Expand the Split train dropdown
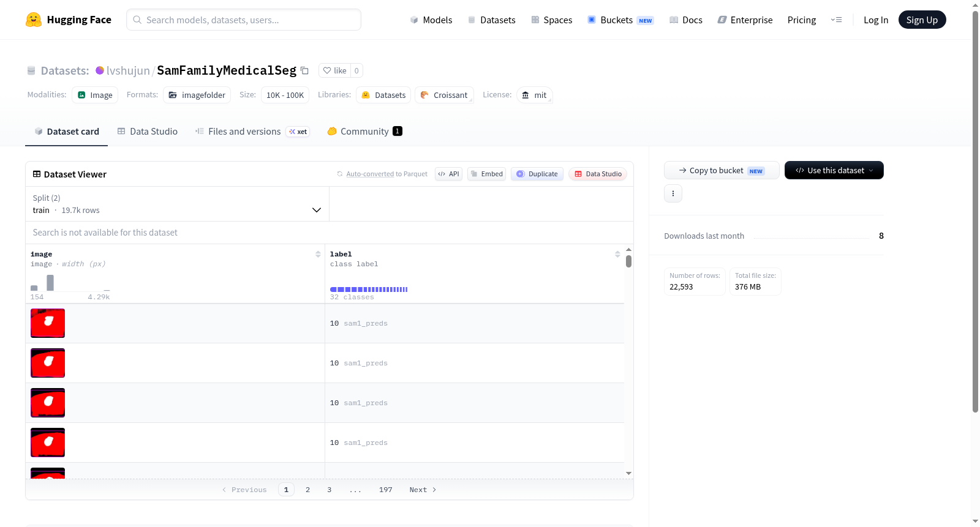980x527 pixels. [x=177, y=204]
